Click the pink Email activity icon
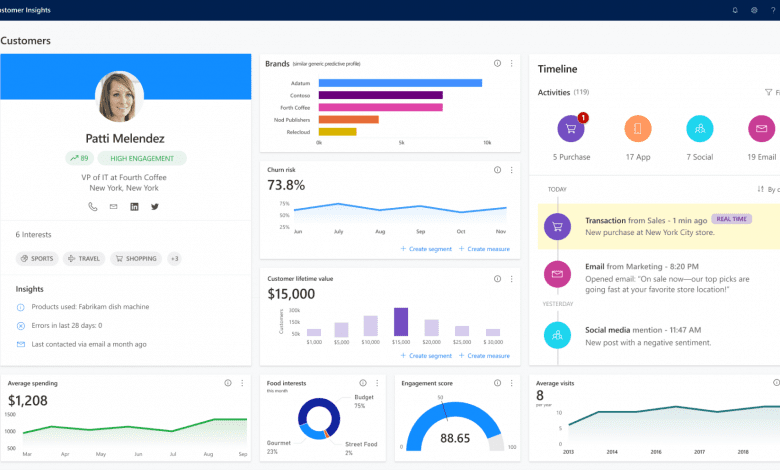The height and width of the screenshot is (470, 780). coord(761,129)
